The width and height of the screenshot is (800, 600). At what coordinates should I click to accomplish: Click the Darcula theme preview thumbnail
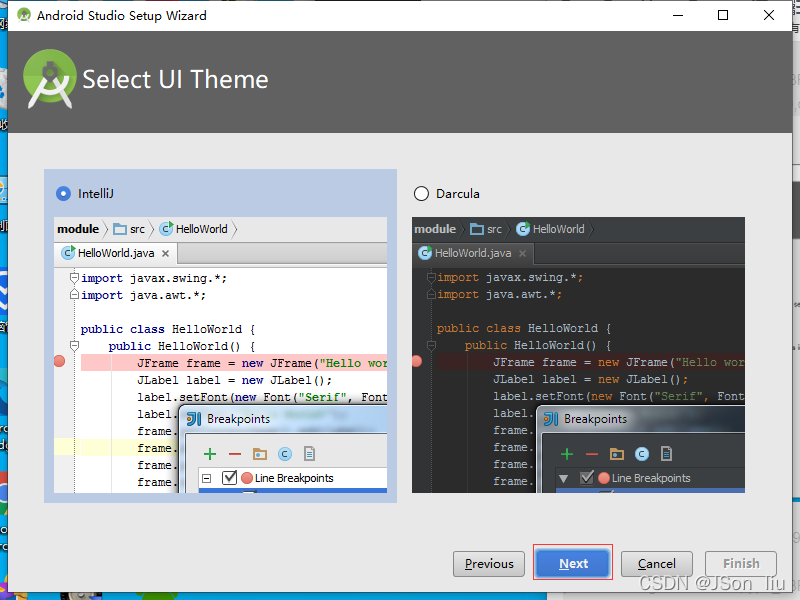pos(578,355)
